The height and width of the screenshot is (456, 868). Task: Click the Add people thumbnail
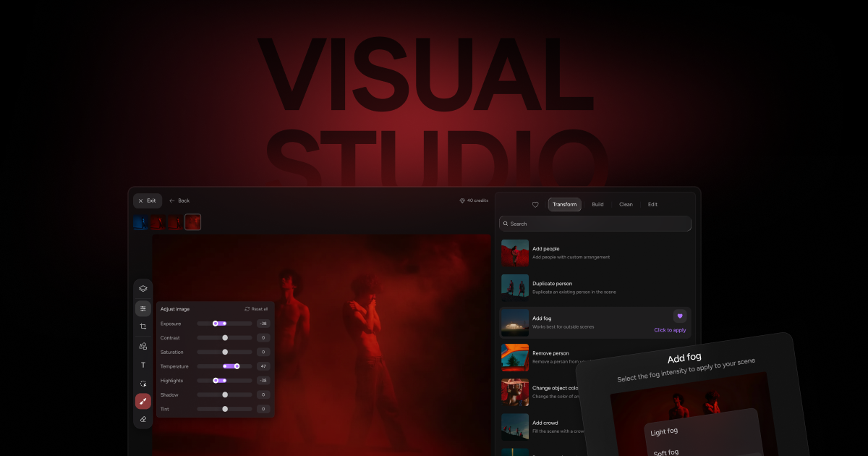point(515,253)
